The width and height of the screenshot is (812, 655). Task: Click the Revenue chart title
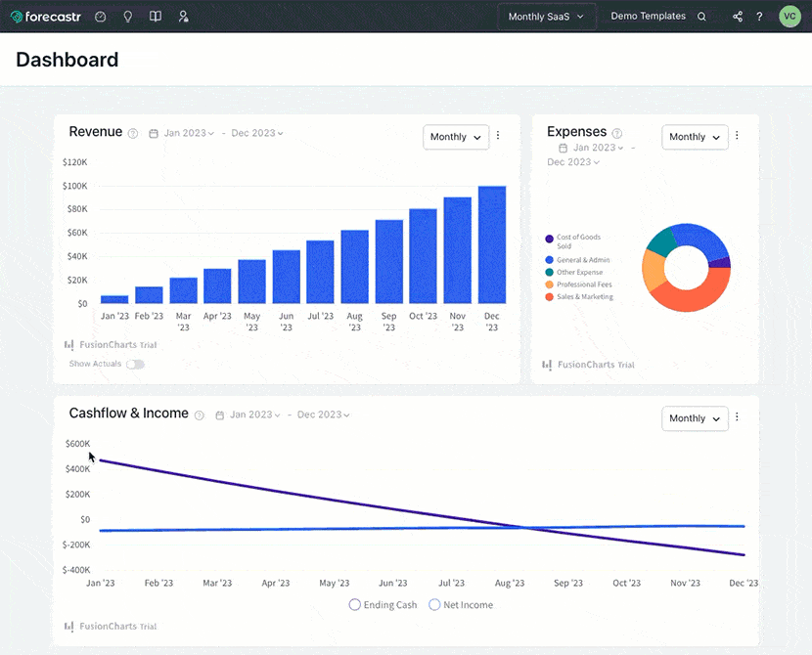[96, 132]
